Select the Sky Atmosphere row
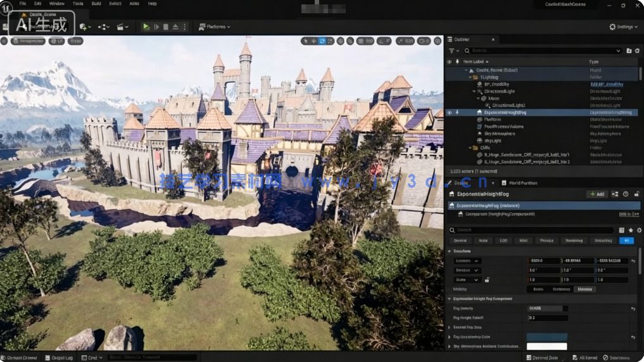 tap(541, 134)
